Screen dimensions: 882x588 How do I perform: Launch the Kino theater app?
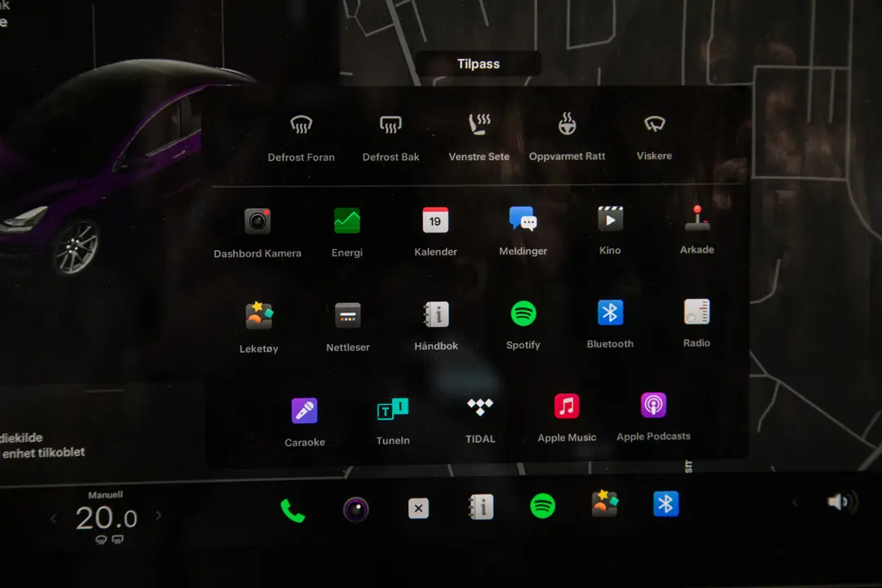pos(610,229)
